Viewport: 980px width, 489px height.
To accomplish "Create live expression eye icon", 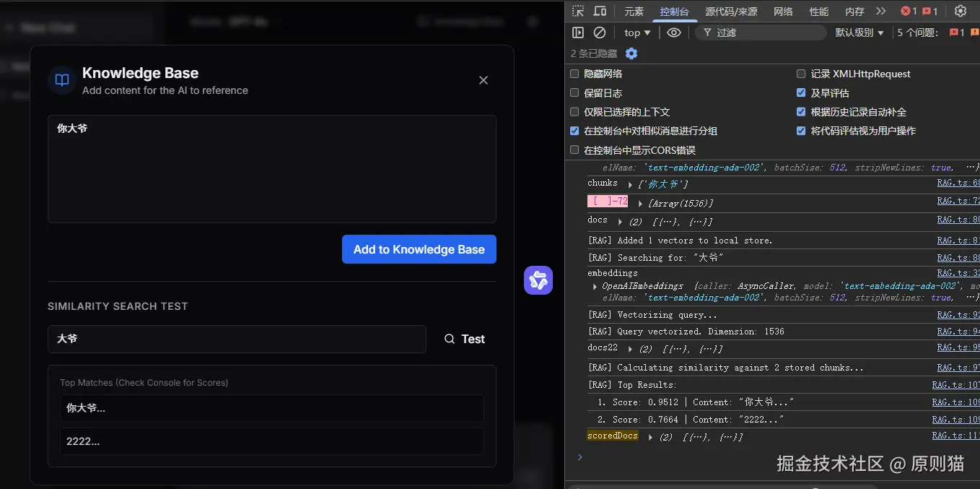I will click(674, 33).
